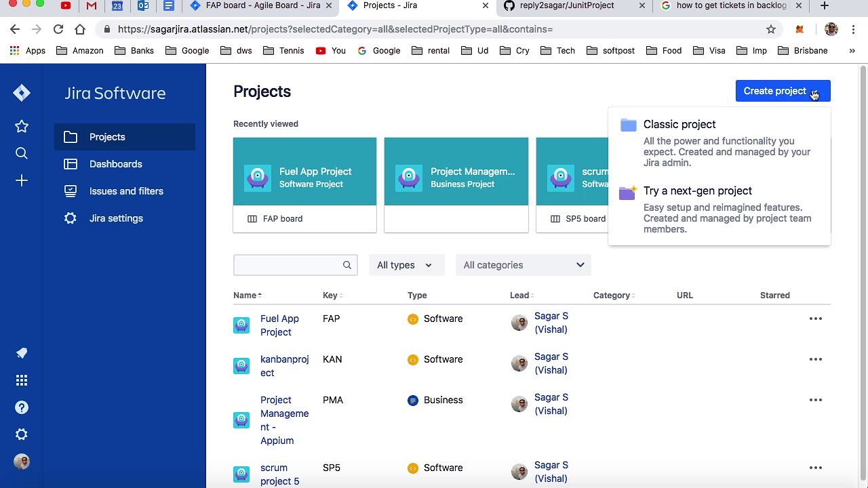Click the page vertical scrollbar
This screenshot has width=868, height=488.
[863, 271]
